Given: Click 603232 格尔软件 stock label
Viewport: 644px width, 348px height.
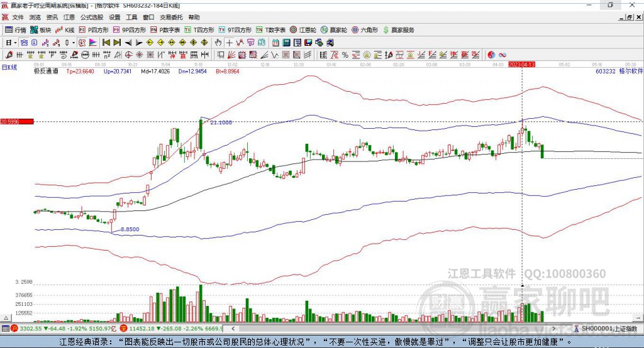Looking at the screenshot, I should (619, 71).
